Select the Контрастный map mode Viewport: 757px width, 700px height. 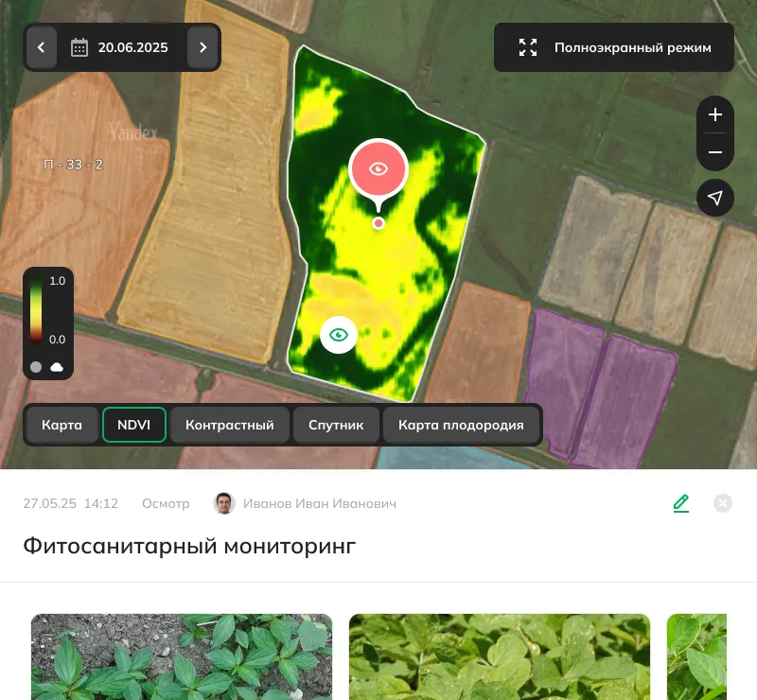click(229, 425)
